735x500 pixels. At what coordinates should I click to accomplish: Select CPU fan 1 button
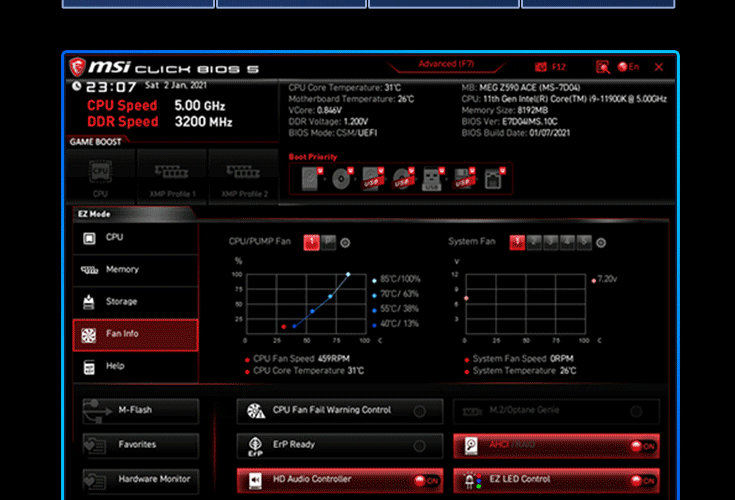(x=312, y=242)
